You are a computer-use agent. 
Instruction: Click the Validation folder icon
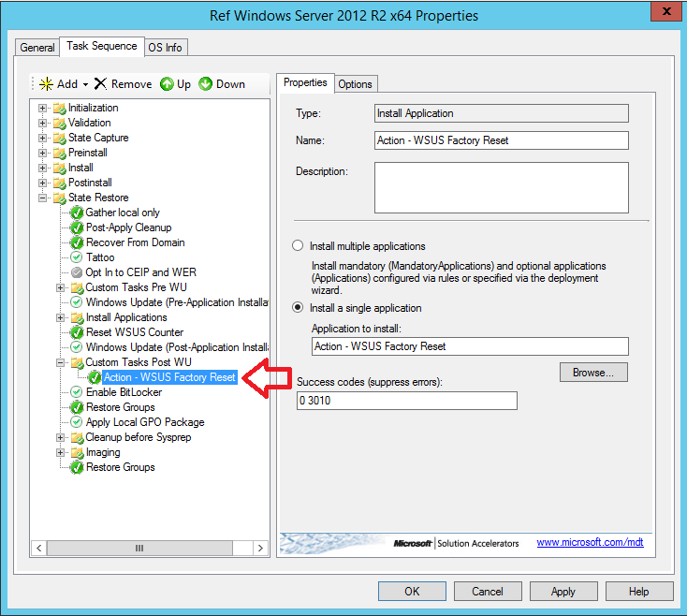(59, 123)
